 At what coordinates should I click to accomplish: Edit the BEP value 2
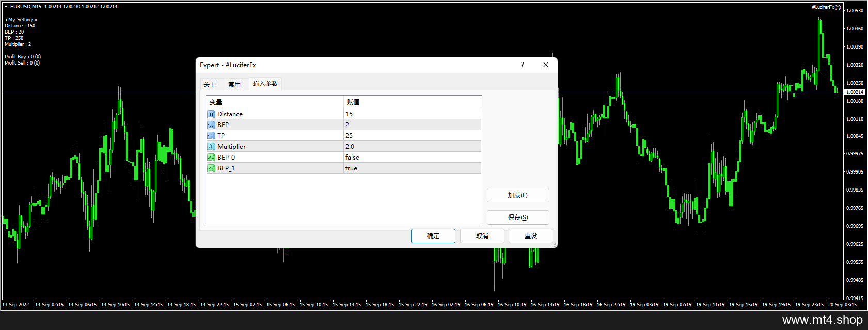[413, 125]
